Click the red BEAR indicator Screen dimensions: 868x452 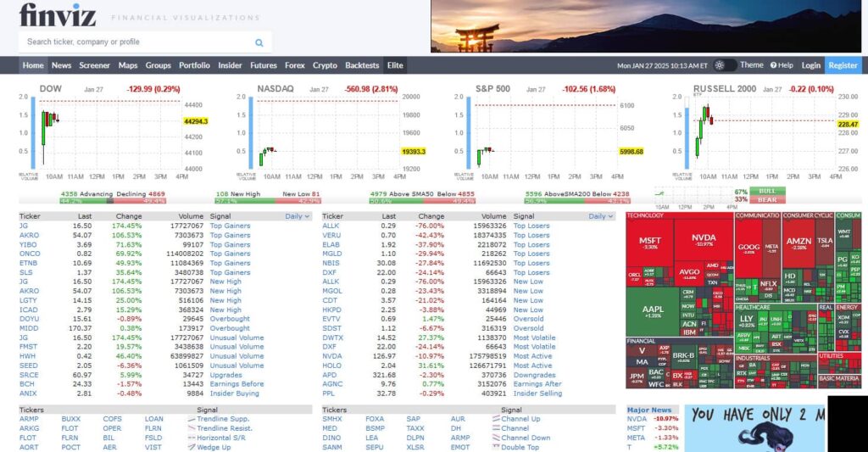768,199
